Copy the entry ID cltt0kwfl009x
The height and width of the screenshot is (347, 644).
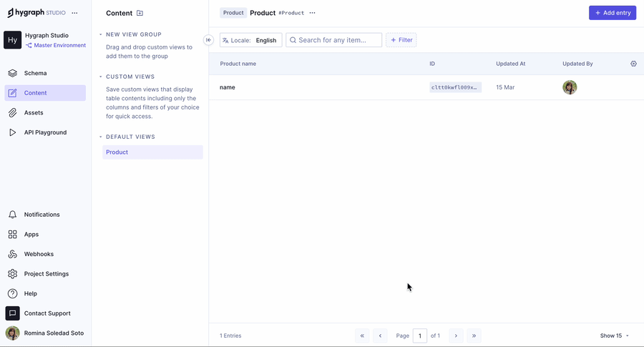[x=455, y=87]
